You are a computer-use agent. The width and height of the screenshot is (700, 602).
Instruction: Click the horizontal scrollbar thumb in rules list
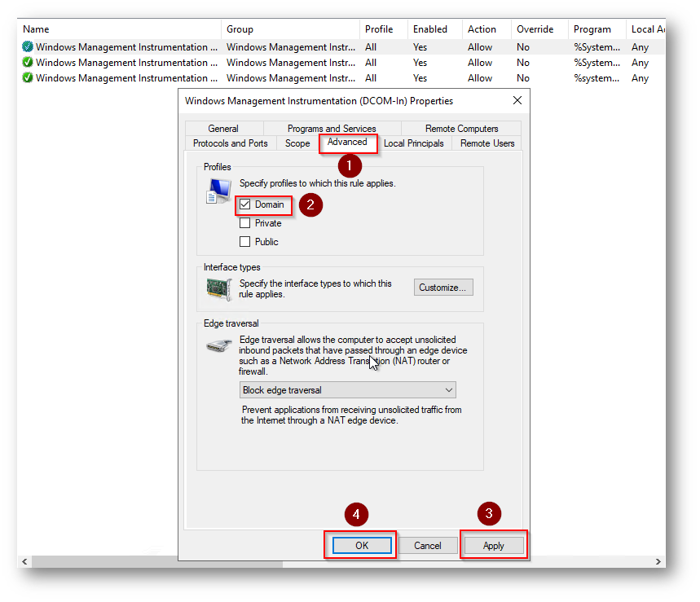[156, 561]
